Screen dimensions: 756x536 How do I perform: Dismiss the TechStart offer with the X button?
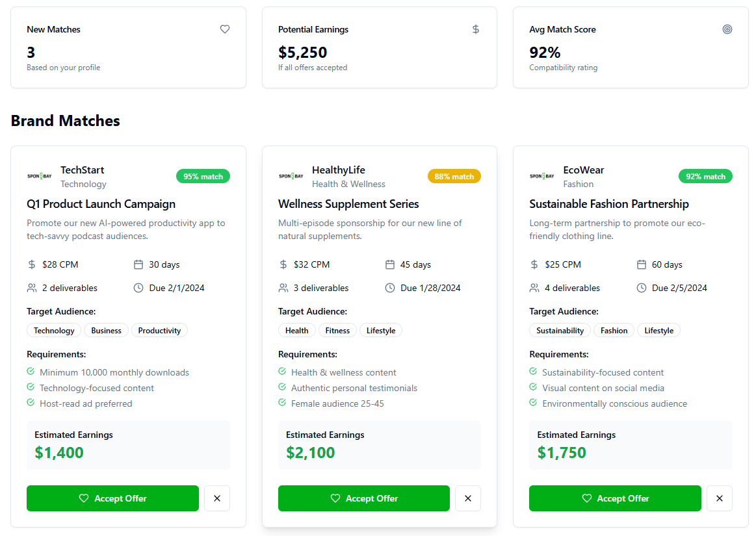[216, 498]
